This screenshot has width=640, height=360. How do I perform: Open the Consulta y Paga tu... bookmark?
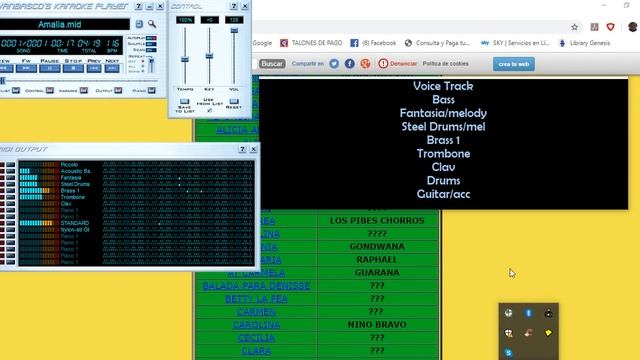[x=437, y=43]
